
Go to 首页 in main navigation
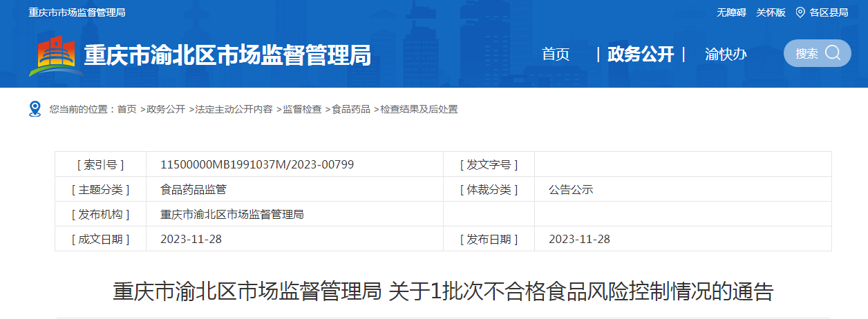pos(556,54)
